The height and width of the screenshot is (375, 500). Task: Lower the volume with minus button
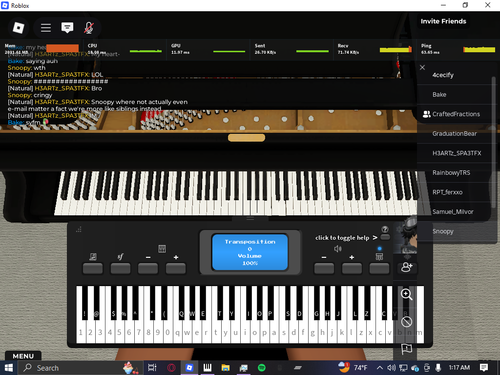pyautogui.click(x=324, y=268)
